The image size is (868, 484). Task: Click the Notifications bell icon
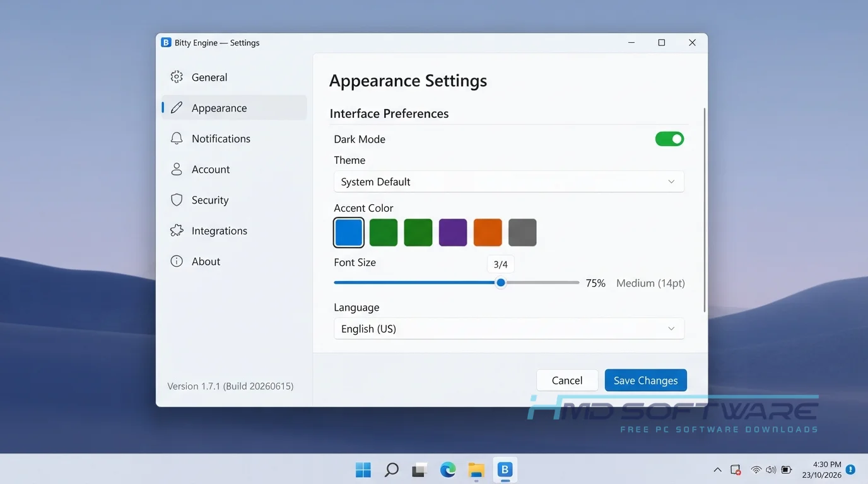[x=177, y=139]
